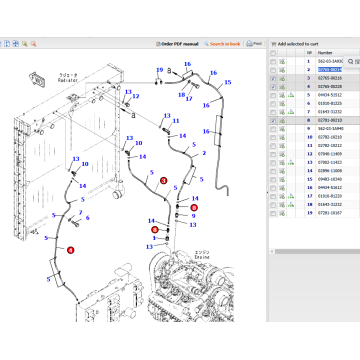Click callout 19 on diagram
The width and height of the screenshot is (360, 360).
tap(160, 70)
